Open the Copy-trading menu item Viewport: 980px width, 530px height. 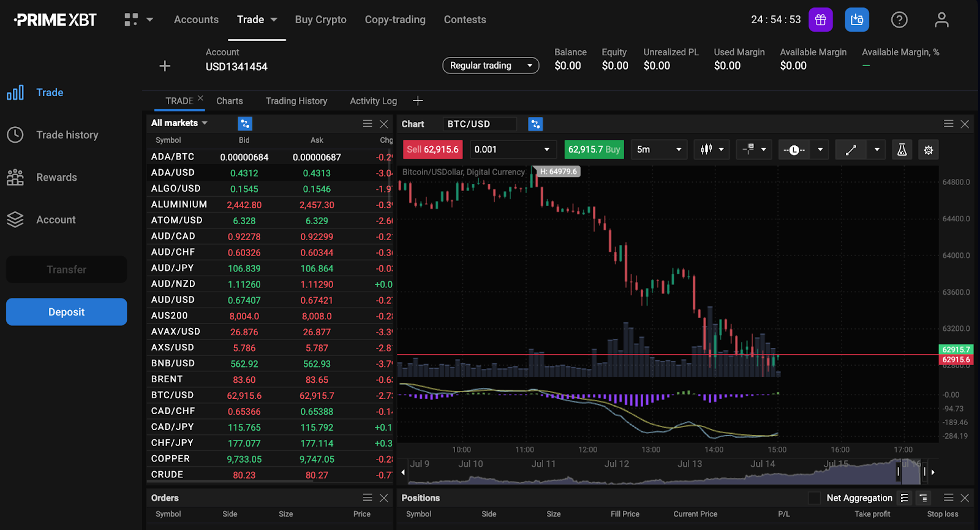pyautogui.click(x=395, y=20)
